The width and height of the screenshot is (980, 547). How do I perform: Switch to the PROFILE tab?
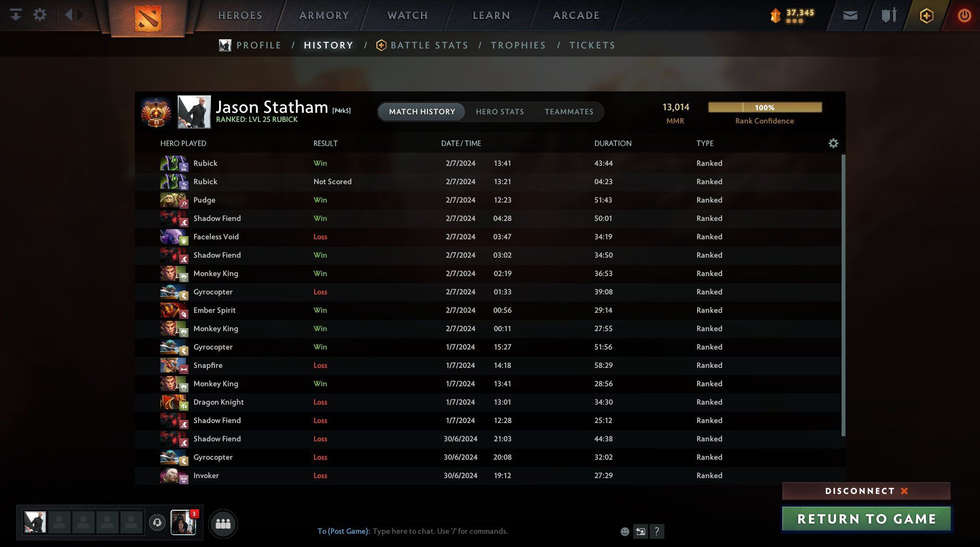250,45
